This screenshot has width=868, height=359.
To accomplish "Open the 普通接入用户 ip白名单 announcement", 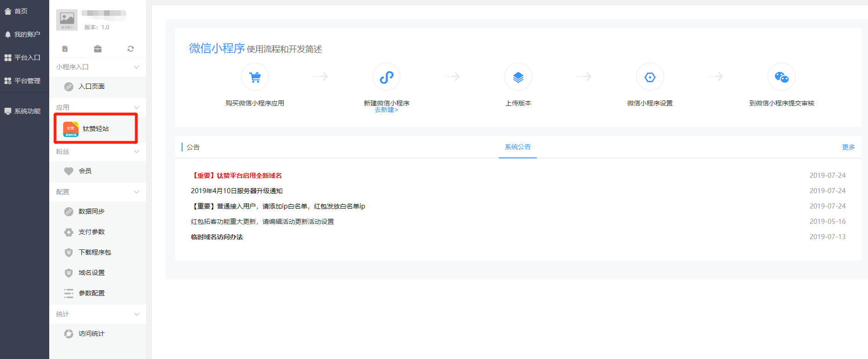I will [278, 206].
